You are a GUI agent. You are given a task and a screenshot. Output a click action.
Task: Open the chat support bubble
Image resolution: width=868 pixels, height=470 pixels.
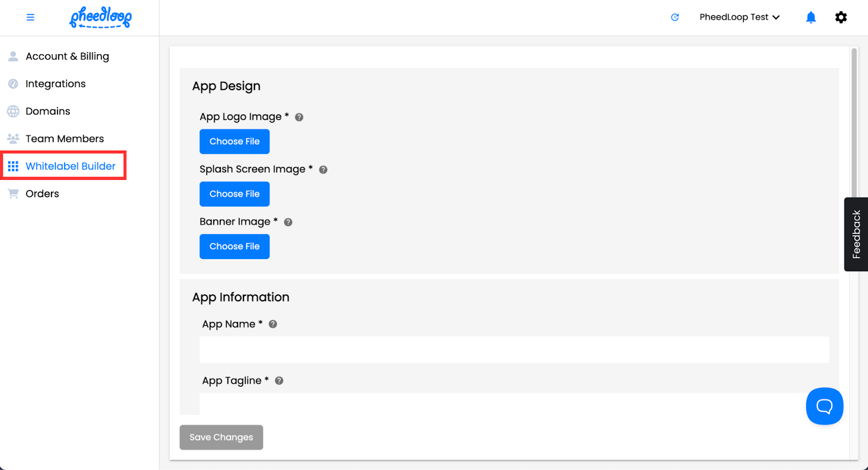[824, 406]
